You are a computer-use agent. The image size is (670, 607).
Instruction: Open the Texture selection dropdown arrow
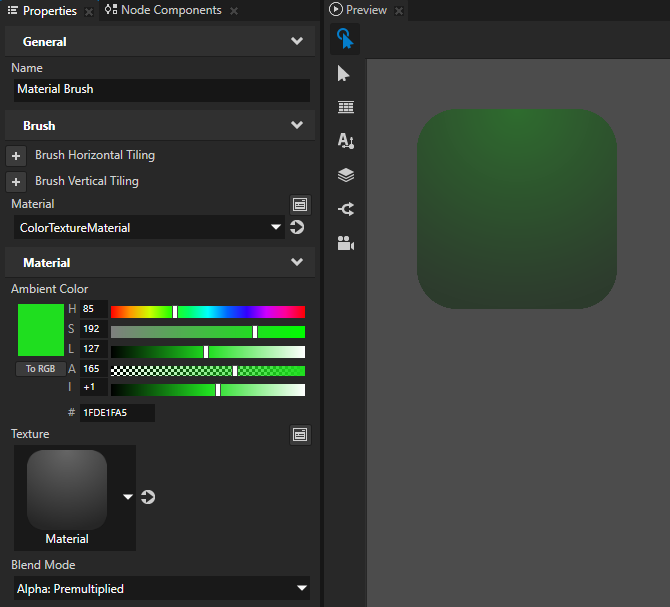pyautogui.click(x=128, y=497)
